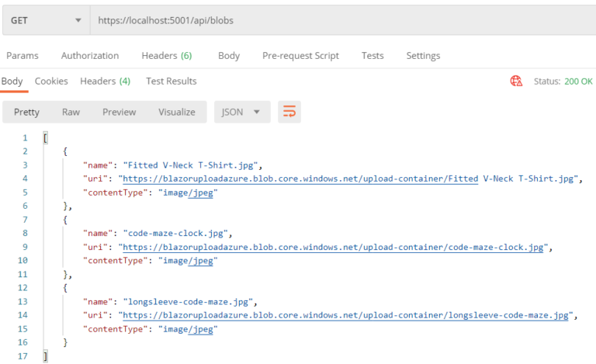Switch to the Authorization tab
This screenshot has height=364, width=596.
(x=90, y=56)
